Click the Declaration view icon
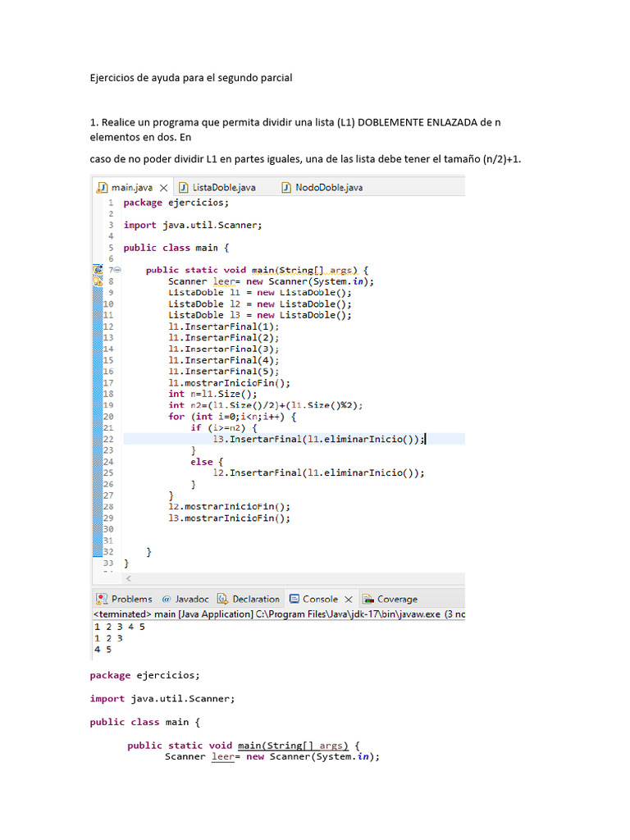Screen dimensions: 630x840 224,600
